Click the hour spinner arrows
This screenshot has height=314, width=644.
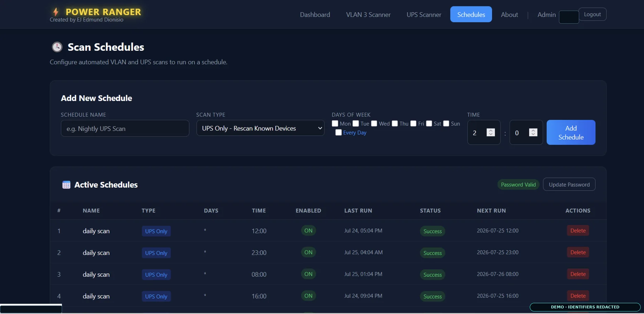(x=491, y=132)
